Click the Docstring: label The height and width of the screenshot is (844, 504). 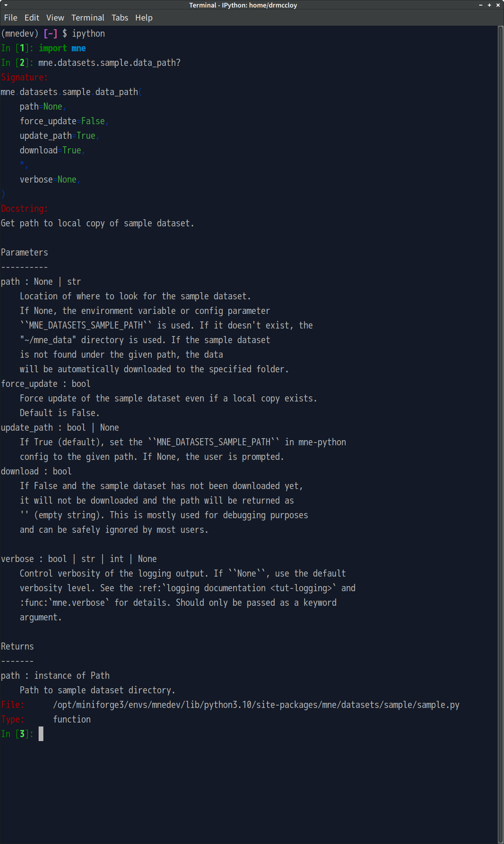(24, 208)
